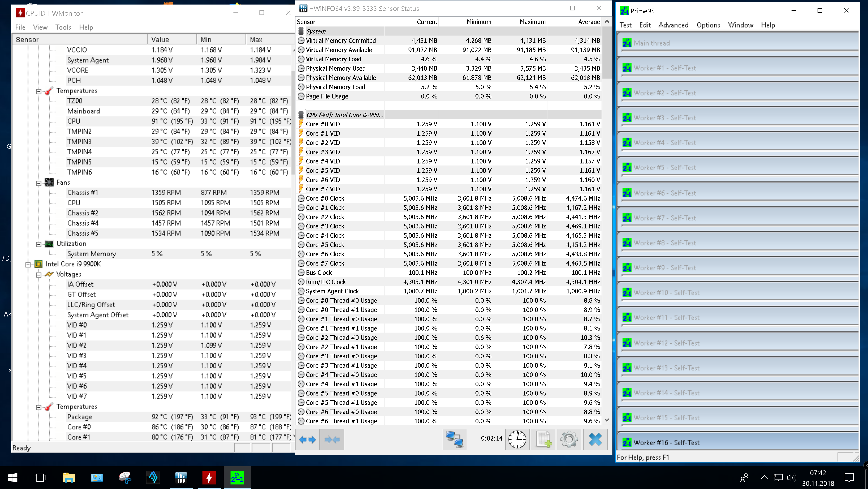Show hidden system tray icons chevron
Image resolution: width=868 pixels, height=489 pixels.
765,477
